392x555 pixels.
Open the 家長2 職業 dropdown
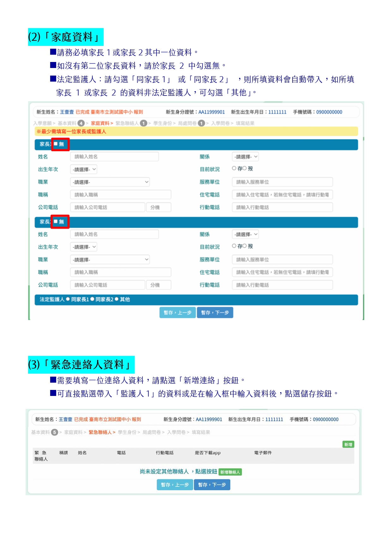tap(110, 260)
